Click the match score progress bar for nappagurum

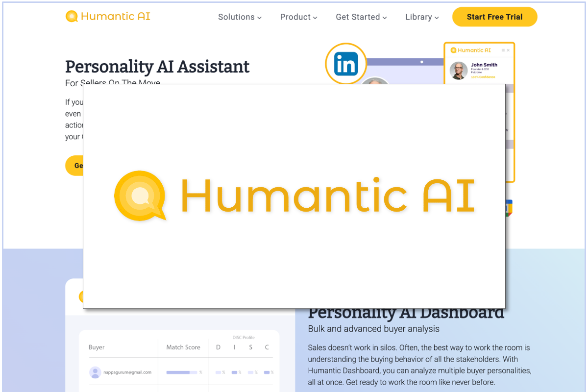coord(182,372)
